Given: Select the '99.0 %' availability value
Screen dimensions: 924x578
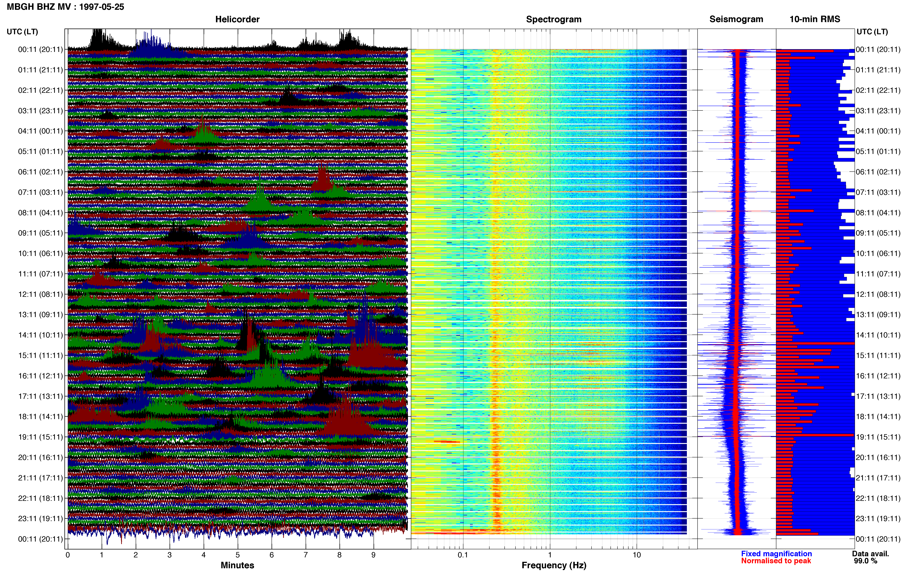Looking at the screenshot, I should point(865,561).
